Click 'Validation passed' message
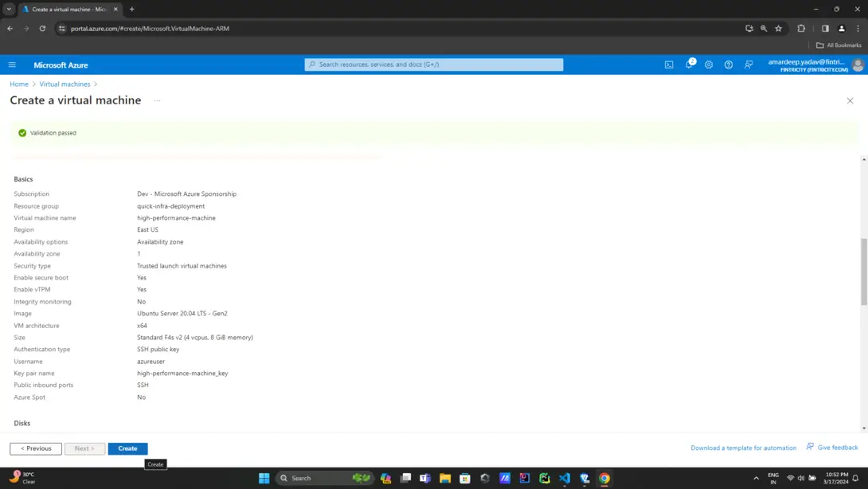 53,133
